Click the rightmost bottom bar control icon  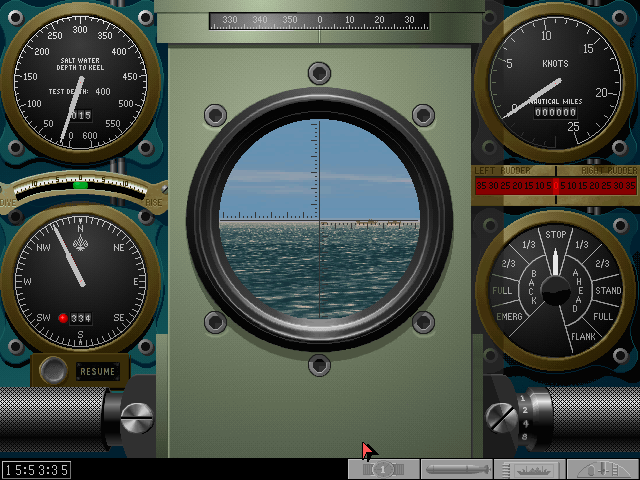click(603, 469)
